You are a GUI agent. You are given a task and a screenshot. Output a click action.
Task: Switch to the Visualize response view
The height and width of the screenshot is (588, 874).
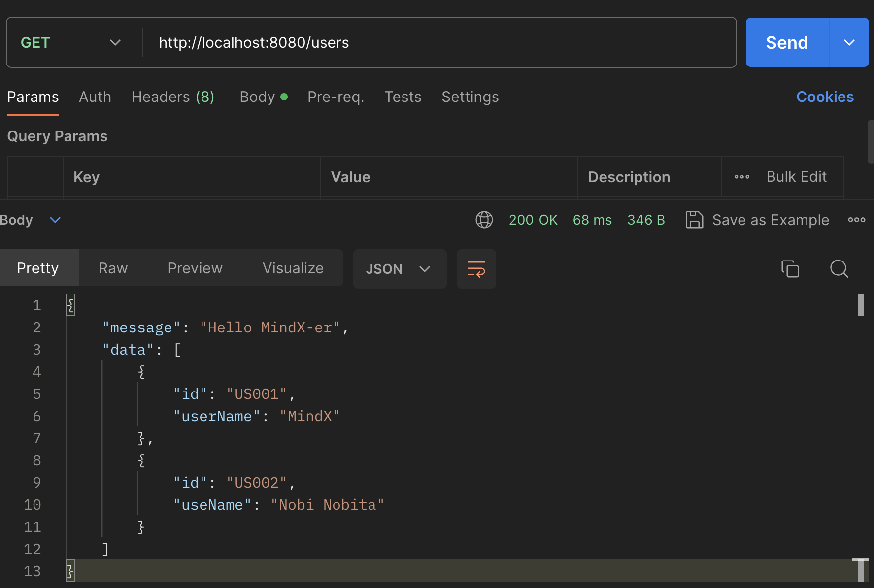pos(293,268)
